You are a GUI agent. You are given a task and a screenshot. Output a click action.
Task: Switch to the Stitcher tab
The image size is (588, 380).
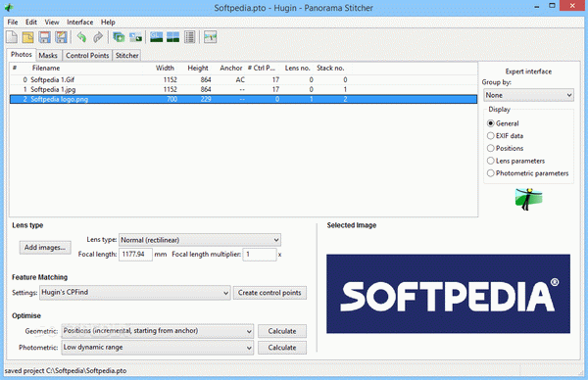tap(126, 56)
